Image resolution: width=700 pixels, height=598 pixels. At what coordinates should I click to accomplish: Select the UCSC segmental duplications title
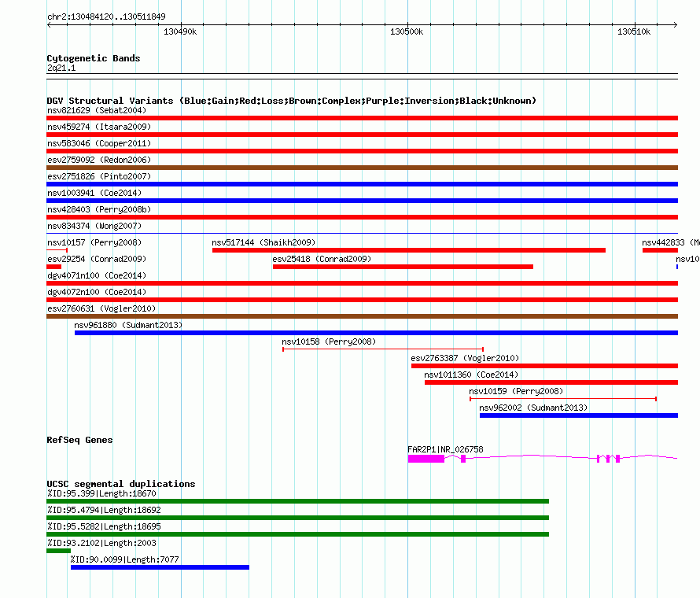pos(121,484)
